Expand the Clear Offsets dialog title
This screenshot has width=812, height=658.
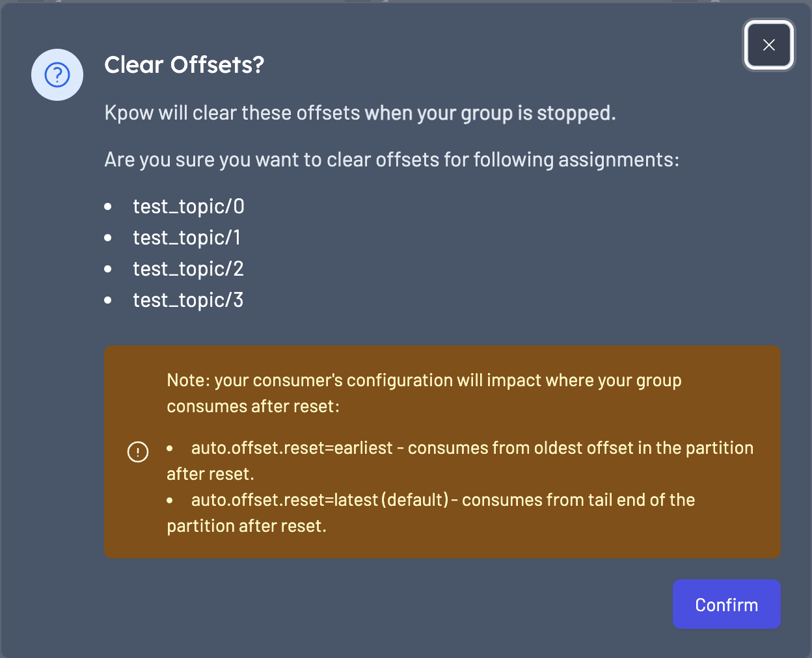click(x=184, y=65)
